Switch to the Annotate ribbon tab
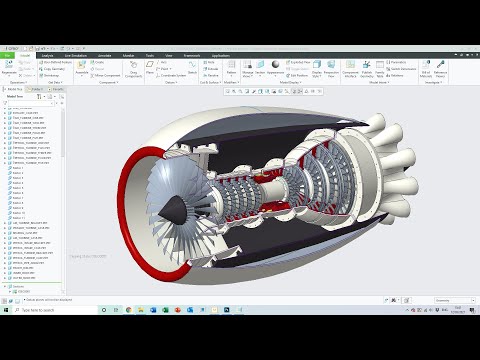480x360 pixels. pyautogui.click(x=105, y=56)
